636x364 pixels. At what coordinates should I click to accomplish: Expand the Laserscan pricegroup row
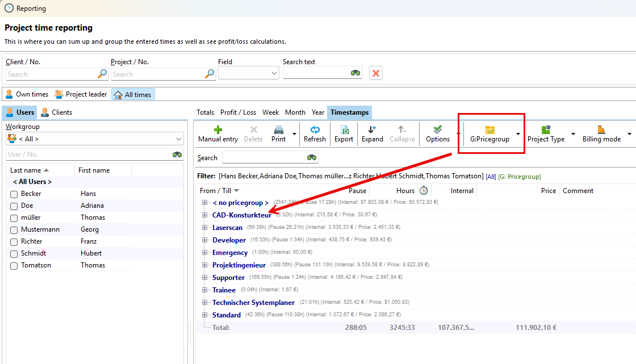click(205, 228)
